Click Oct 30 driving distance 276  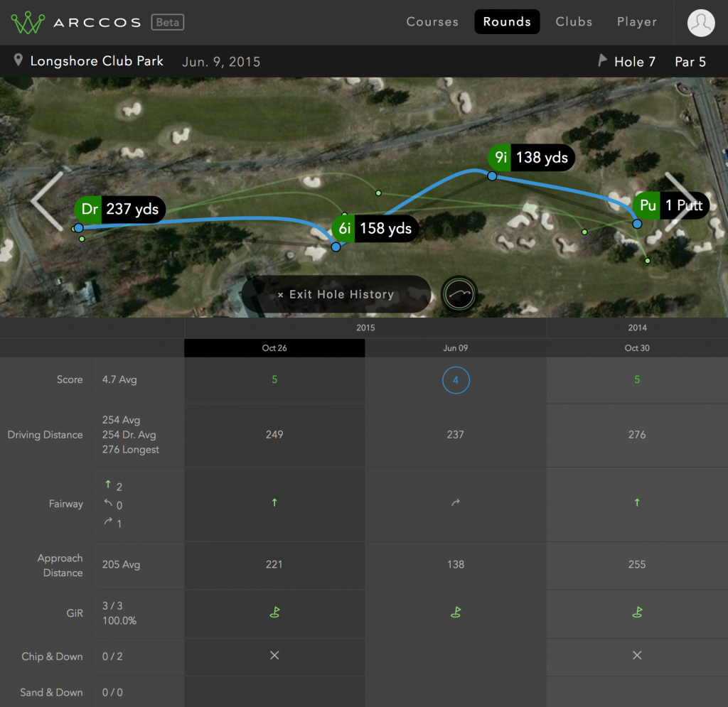[637, 435]
